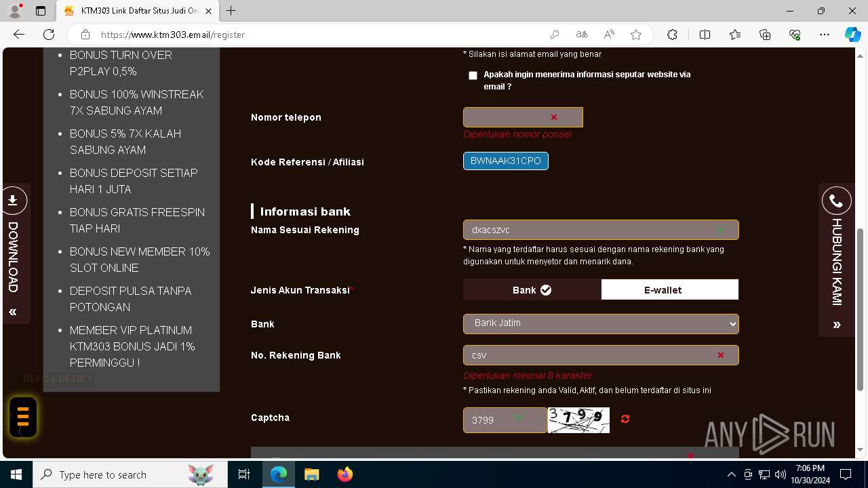The height and width of the screenshot is (488, 868).
Task: Open Copilot icon in Edge
Action: click(852, 35)
